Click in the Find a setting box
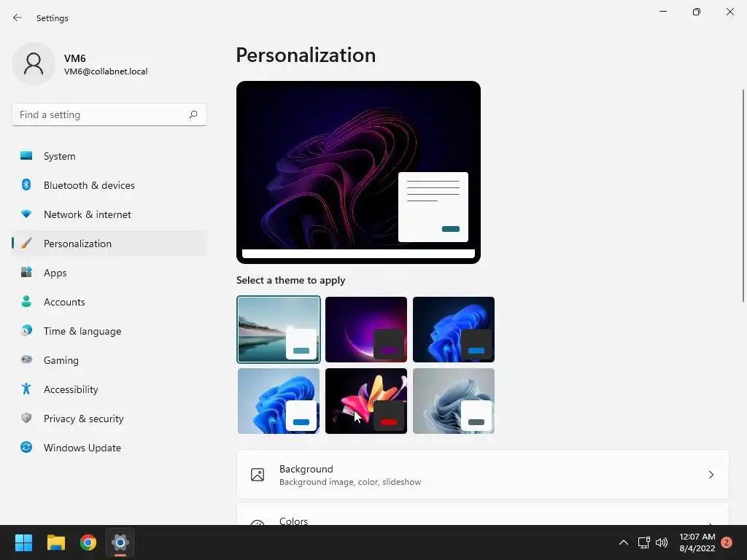This screenshot has width=747, height=560. tap(109, 114)
